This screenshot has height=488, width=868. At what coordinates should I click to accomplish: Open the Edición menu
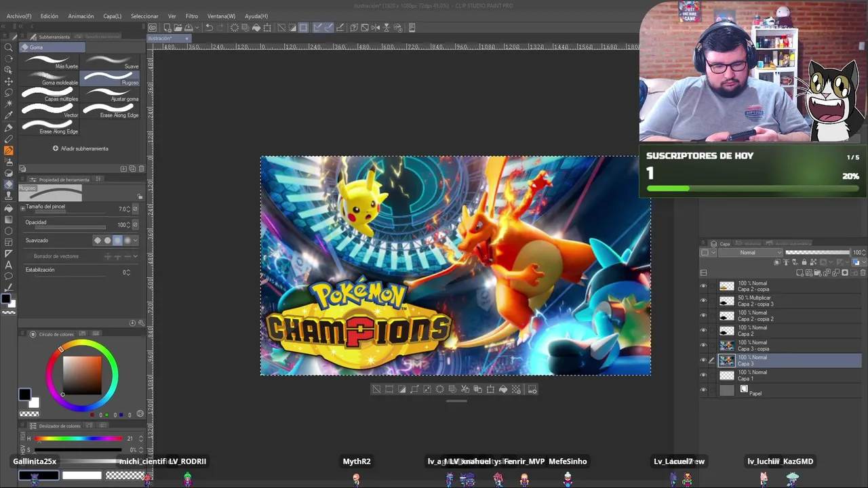49,16
